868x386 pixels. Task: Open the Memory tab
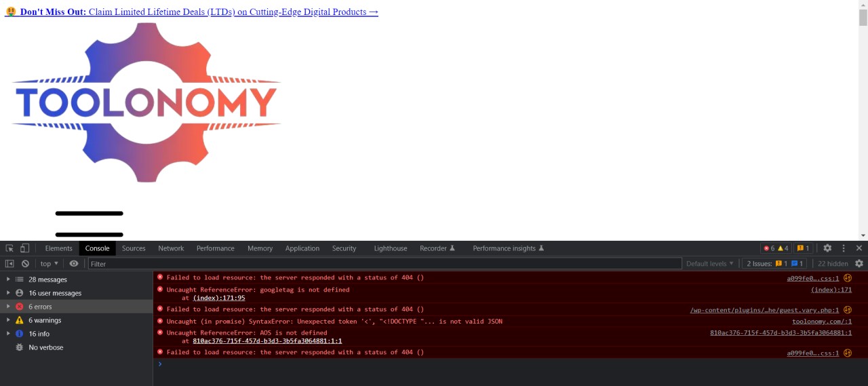coord(260,248)
